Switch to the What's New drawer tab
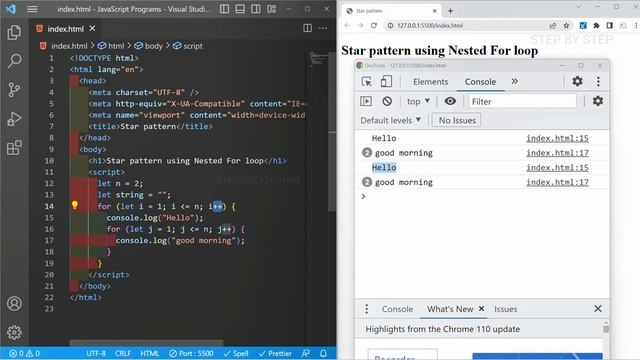 [450, 309]
